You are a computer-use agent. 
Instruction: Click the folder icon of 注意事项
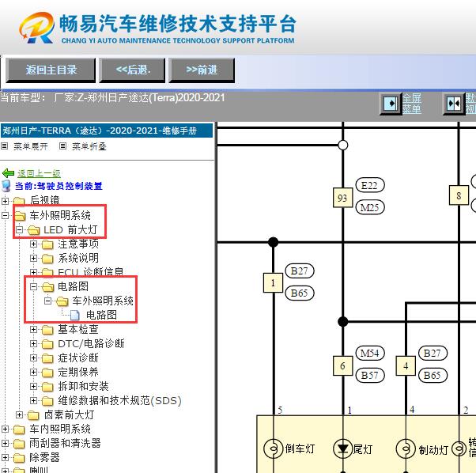tap(47, 244)
